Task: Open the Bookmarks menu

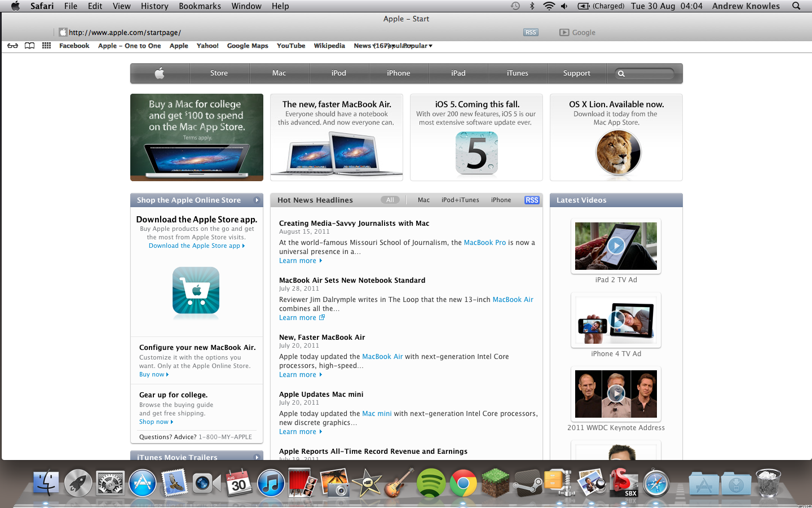Action: [x=200, y=6]
